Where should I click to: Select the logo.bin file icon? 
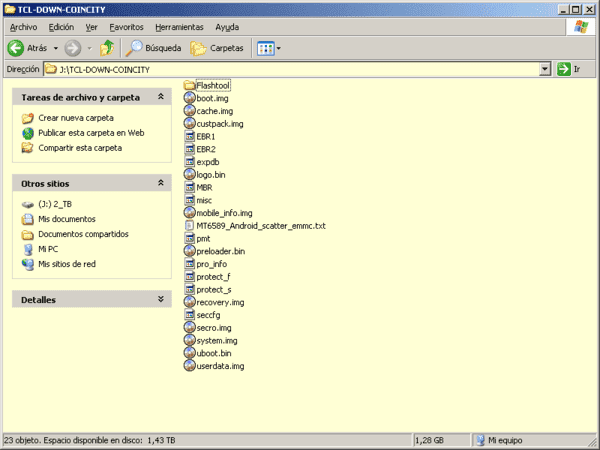(x=189, y=174)
